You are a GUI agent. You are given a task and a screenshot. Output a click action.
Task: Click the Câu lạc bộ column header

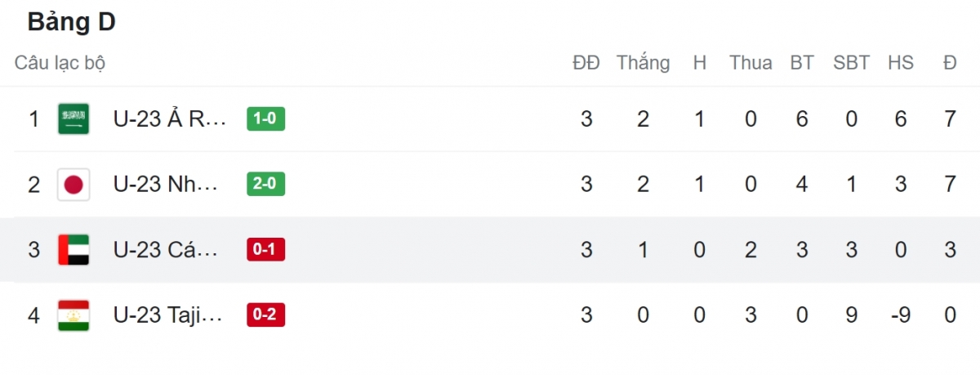[60, 64]
